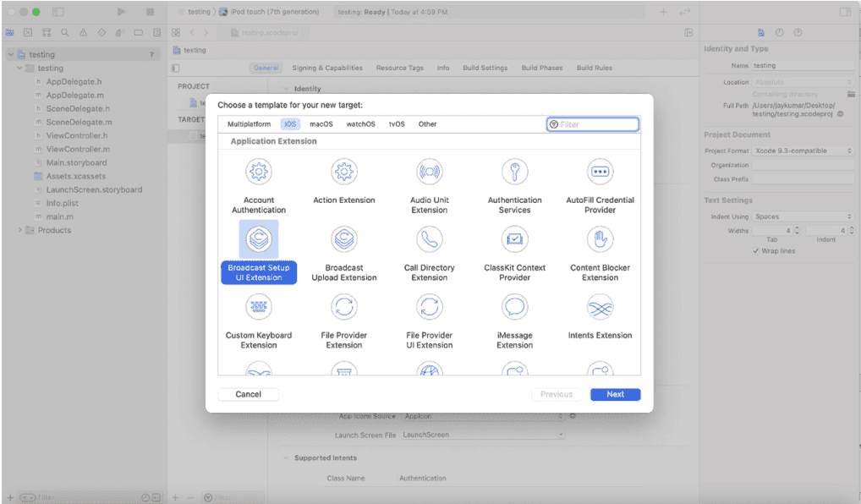861x504 pixels.
Task: Hide the project and targets list toggle
Action: (175, 68)
